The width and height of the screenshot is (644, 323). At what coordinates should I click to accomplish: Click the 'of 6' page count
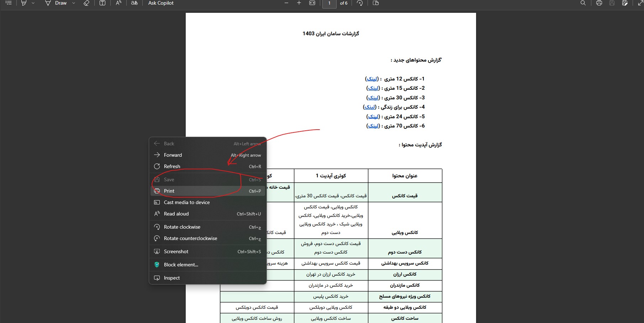point(344,3)
